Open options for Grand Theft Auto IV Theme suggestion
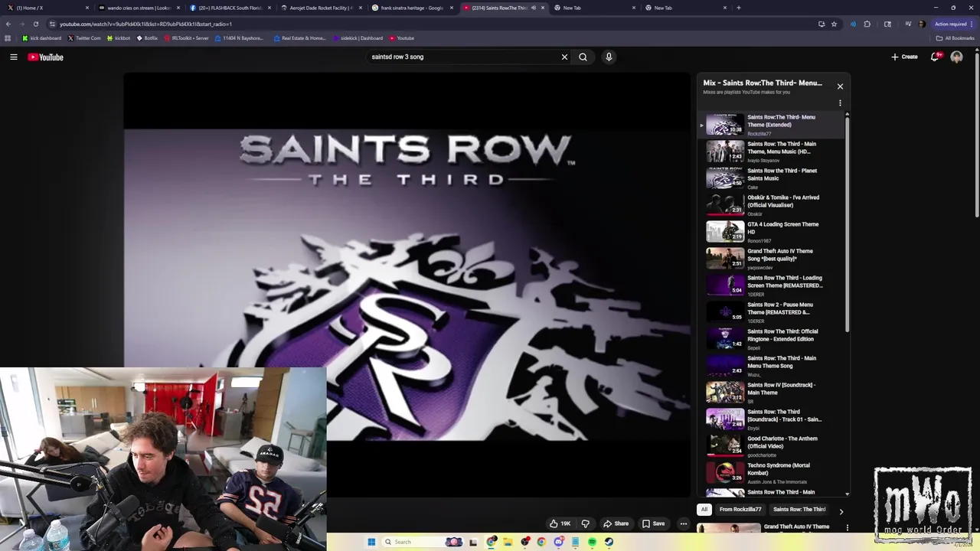This screenshot has width=980, height=551. coord(848,527)
